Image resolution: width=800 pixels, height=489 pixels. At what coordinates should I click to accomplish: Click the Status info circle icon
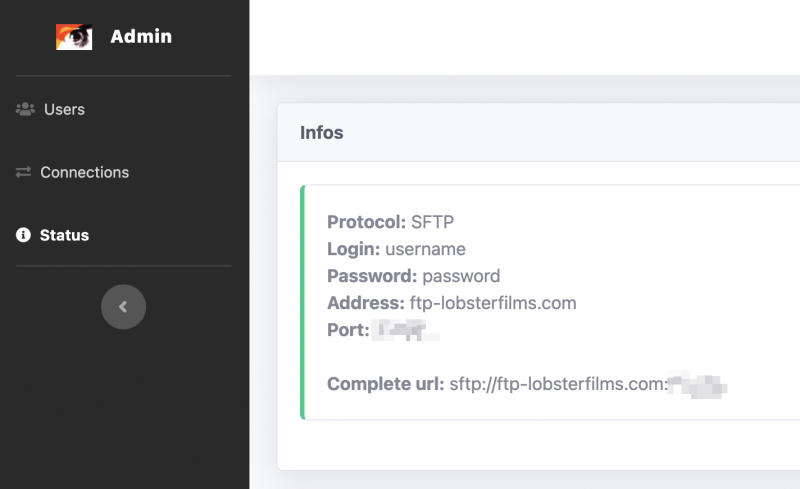click(x=24, y=235)
